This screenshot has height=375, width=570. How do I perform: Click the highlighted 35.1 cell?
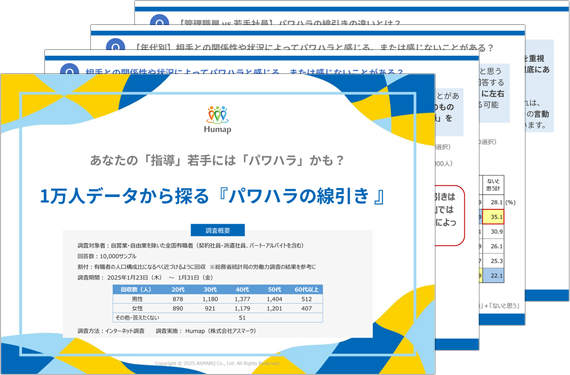tap(493, 217)
